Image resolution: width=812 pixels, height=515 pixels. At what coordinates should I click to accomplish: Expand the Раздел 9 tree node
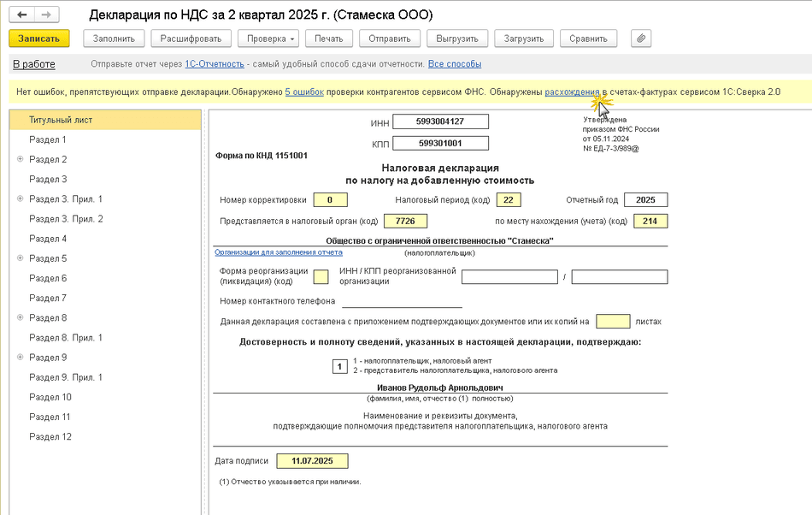tap(20, 358)
